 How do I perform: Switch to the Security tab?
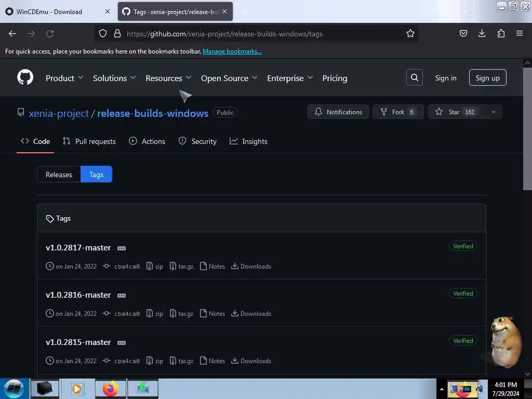coord(197,141)
